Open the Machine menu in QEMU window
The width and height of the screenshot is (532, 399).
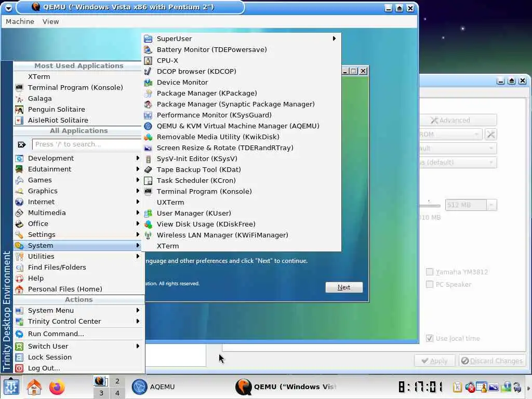tap(20, 21)
